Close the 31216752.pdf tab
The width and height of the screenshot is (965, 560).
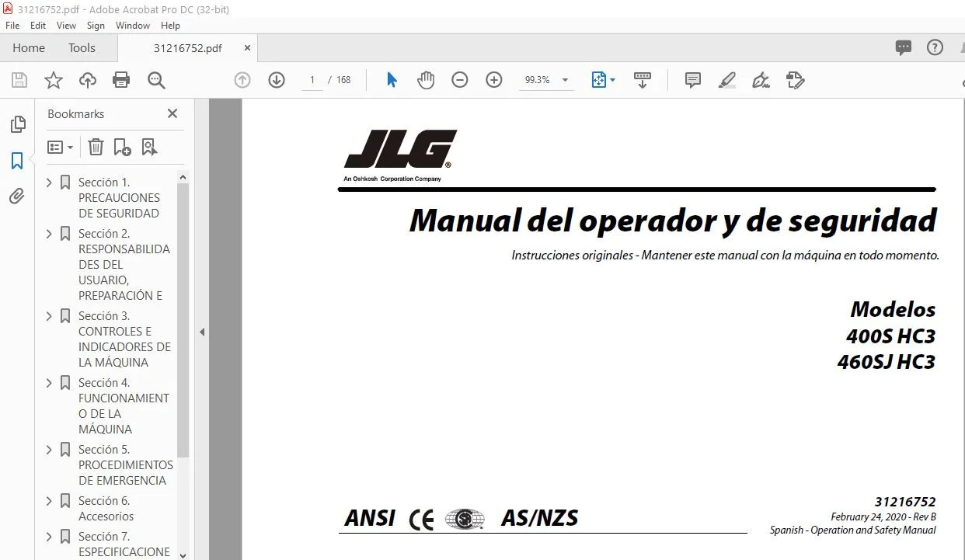248,47
